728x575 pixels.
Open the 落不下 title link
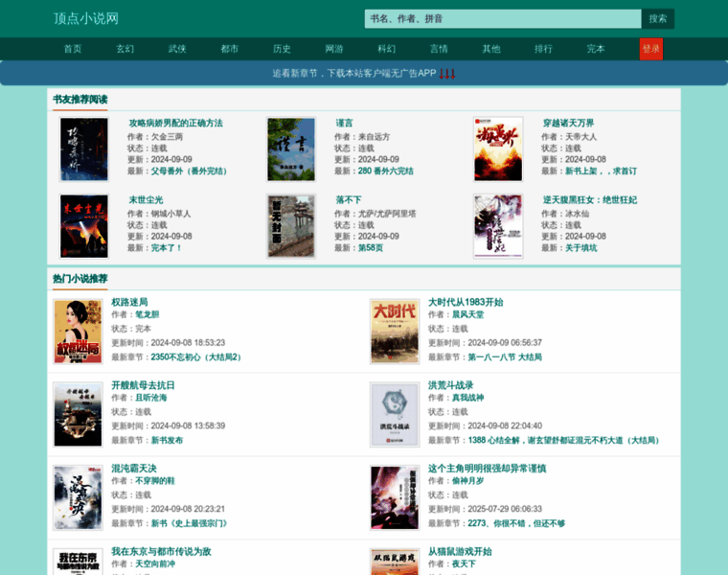349,200
